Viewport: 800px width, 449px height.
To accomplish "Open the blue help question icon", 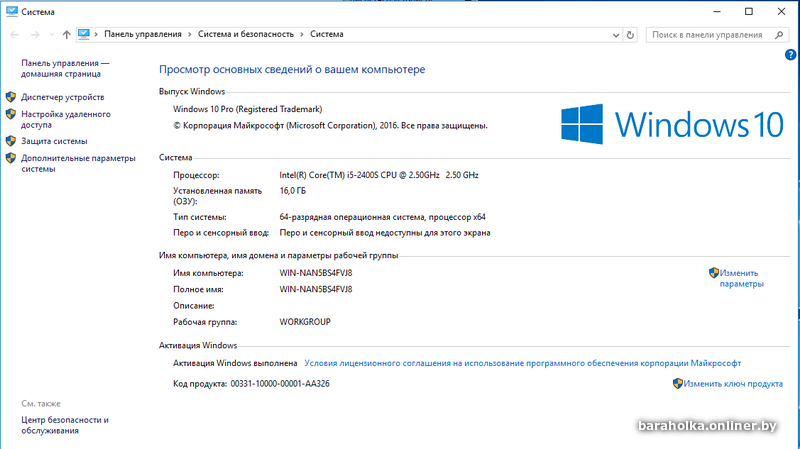I will tap(790, 55).
